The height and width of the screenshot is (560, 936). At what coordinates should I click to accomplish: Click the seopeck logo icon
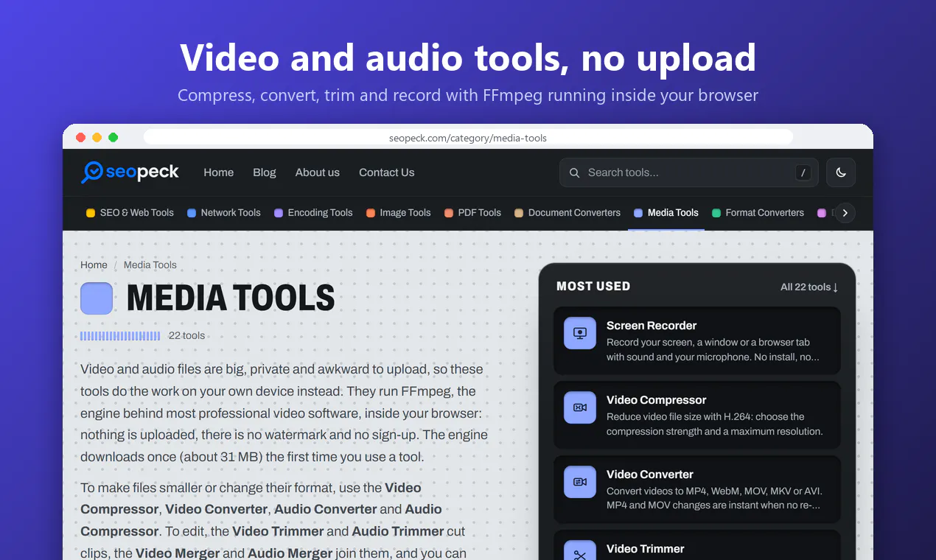click(92, 172)
